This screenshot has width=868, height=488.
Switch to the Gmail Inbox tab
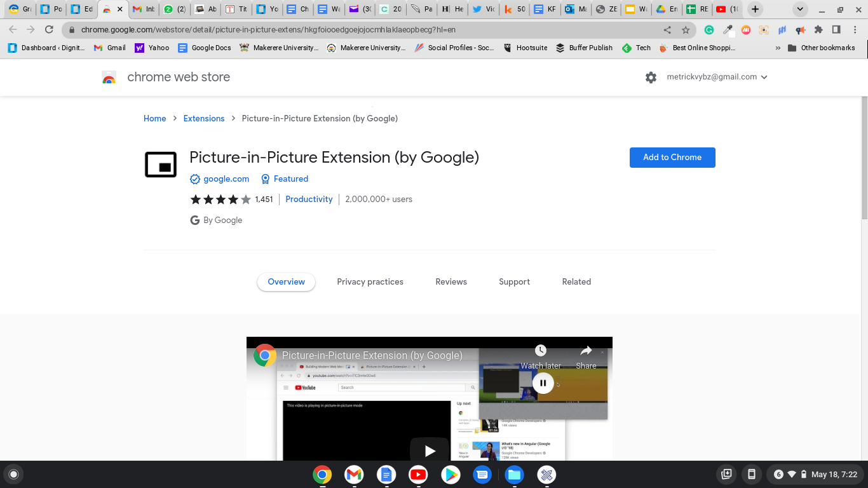[x=143, y=10]
